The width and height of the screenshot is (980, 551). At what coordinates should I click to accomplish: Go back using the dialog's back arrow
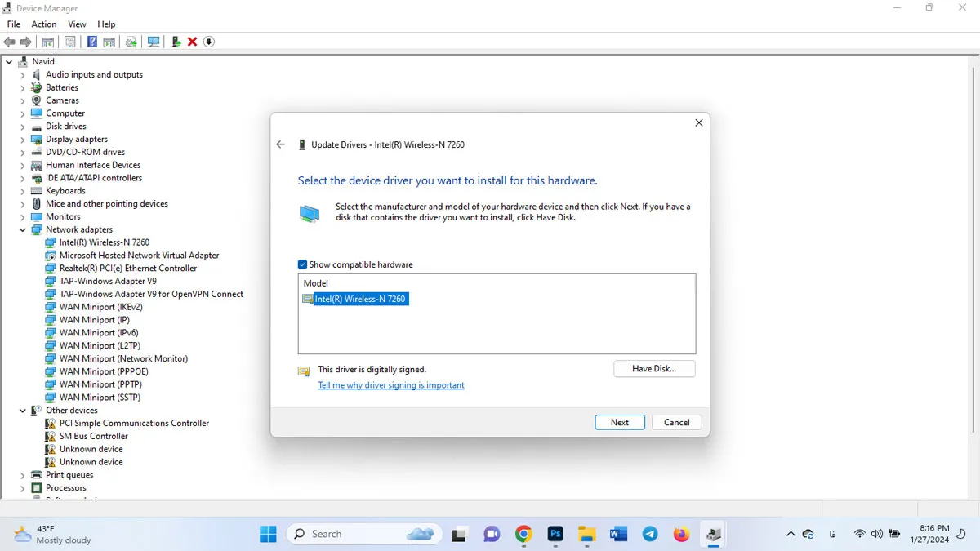(281, 144)
